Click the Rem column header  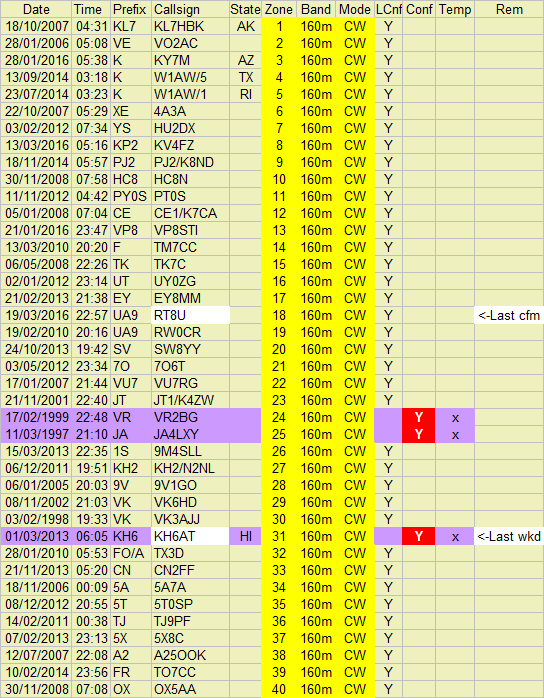509,9
